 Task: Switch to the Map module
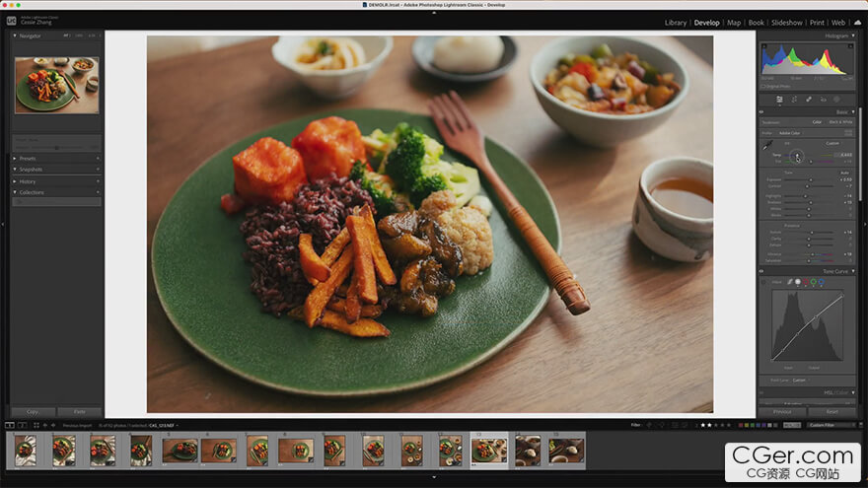734,23
